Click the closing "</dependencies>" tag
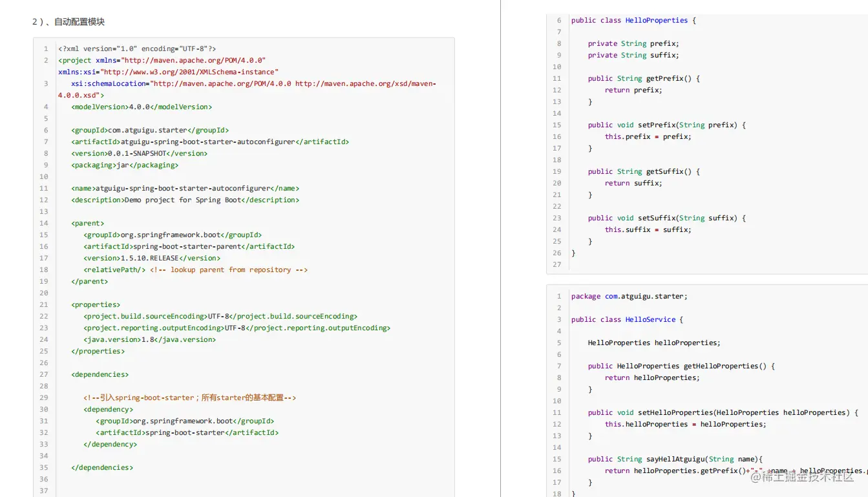868x497 pixels. tap(102, 467)
